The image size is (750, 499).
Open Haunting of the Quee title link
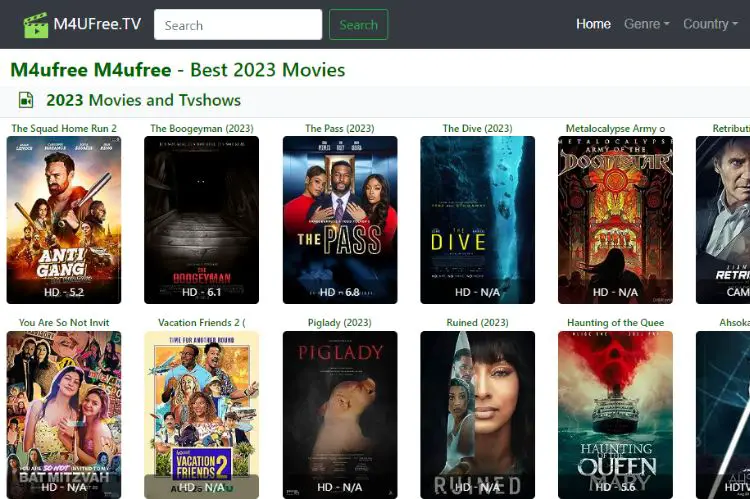pyautogui.click(x=615, y=322)
